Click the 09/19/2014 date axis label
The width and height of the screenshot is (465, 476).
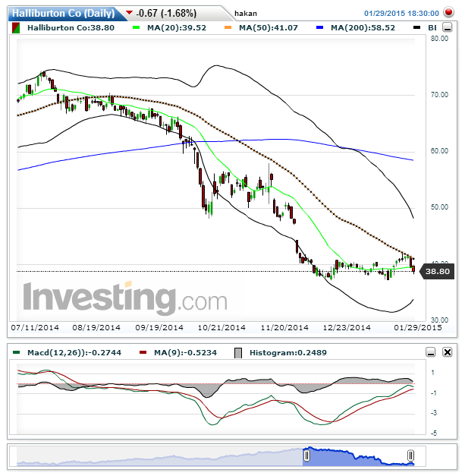click(x=159, y=328)
